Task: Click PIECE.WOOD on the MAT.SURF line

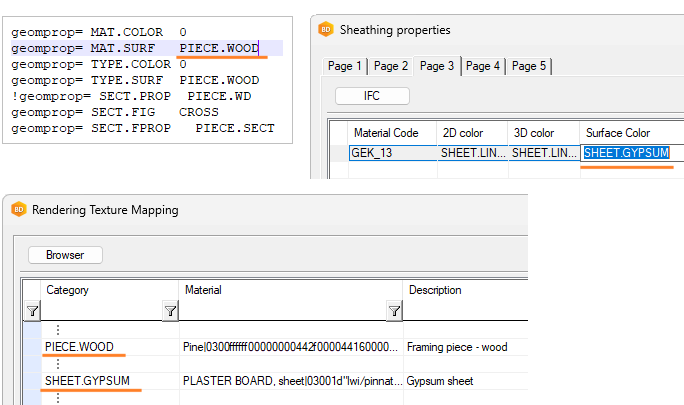Action: click(x=218, y=47)
